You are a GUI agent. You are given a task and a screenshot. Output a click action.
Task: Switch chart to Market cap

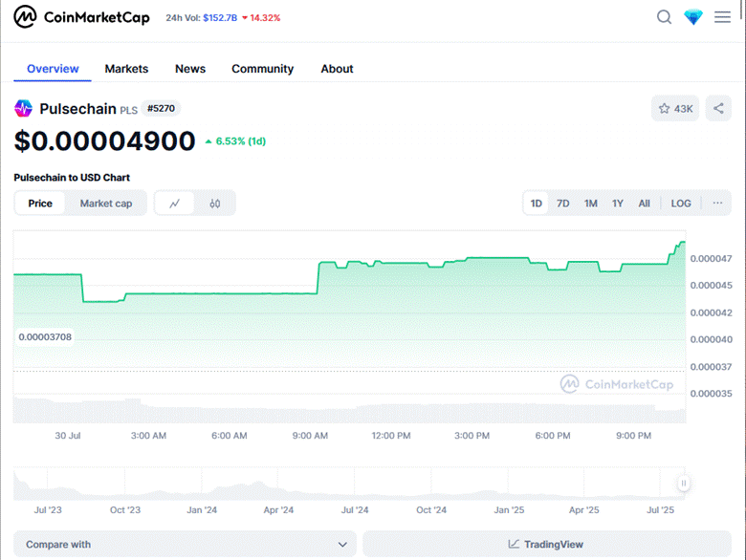coord(106,204)
